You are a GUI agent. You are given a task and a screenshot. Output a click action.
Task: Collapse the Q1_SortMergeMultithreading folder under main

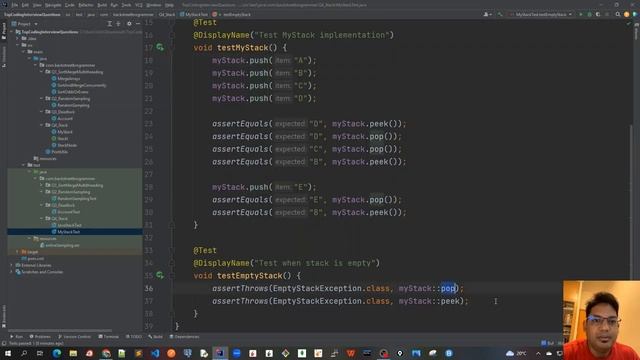click(x=42, y=72)
